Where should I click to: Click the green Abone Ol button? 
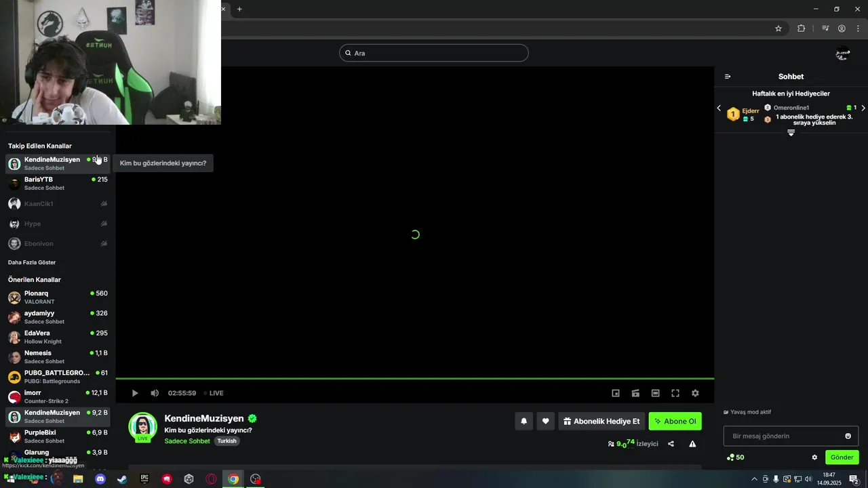point(675,421)
